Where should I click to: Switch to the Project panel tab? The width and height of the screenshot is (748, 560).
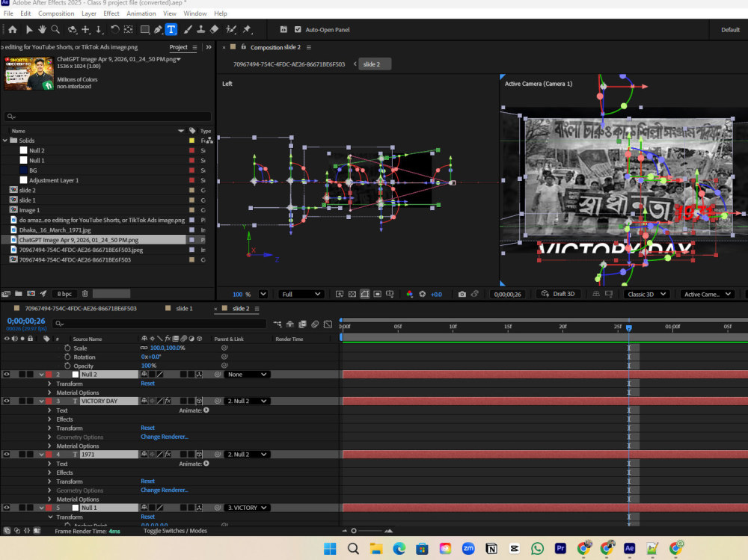point(179,47)
